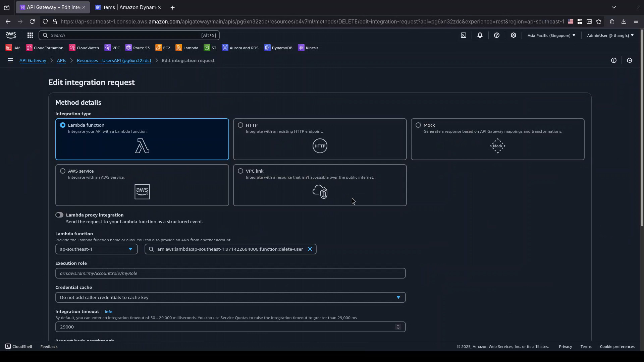Open the browser extensions icon
This screenshot has height=362, width=644.
[612, 21]
